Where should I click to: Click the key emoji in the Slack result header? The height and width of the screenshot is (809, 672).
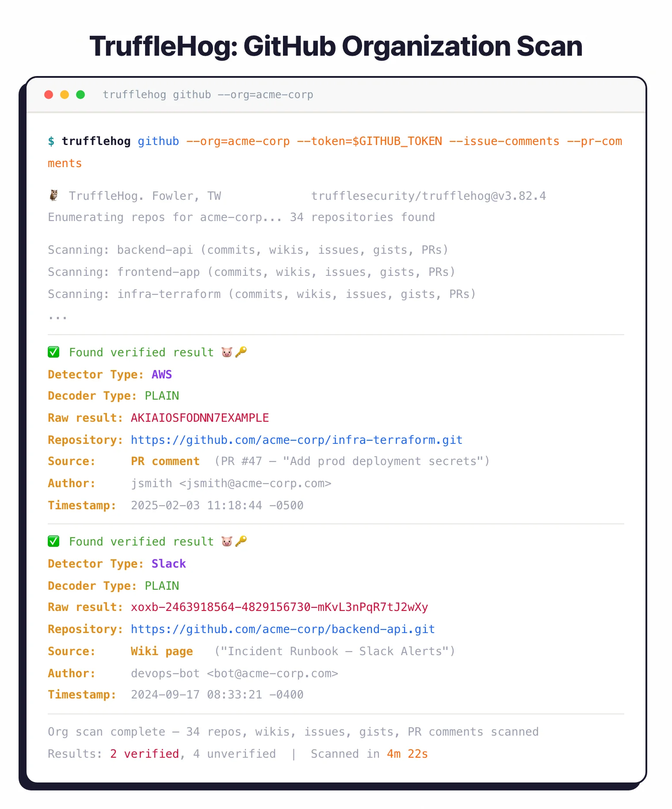[x=241, y=542]
